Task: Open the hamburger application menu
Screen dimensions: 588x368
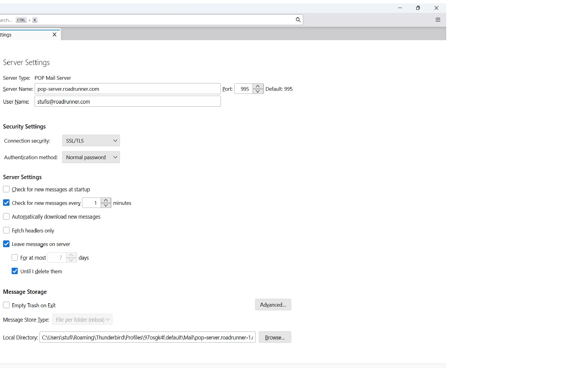Action: tap(438, 20)
